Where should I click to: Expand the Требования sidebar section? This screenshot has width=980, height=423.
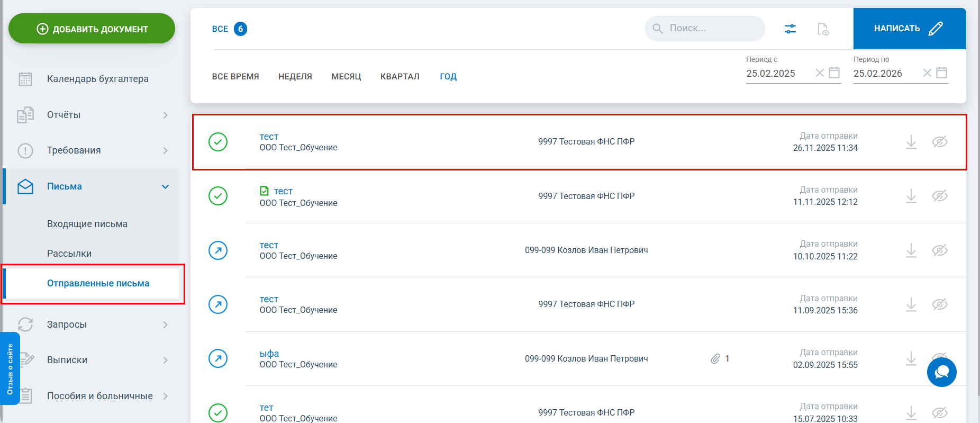[x=165, y=150]
